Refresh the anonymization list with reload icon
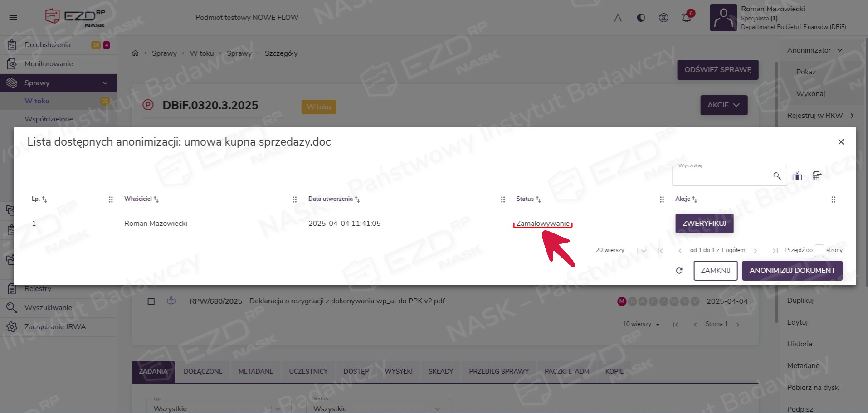The height and width of the screenshot is (413, 868). (x=679, y=271)
